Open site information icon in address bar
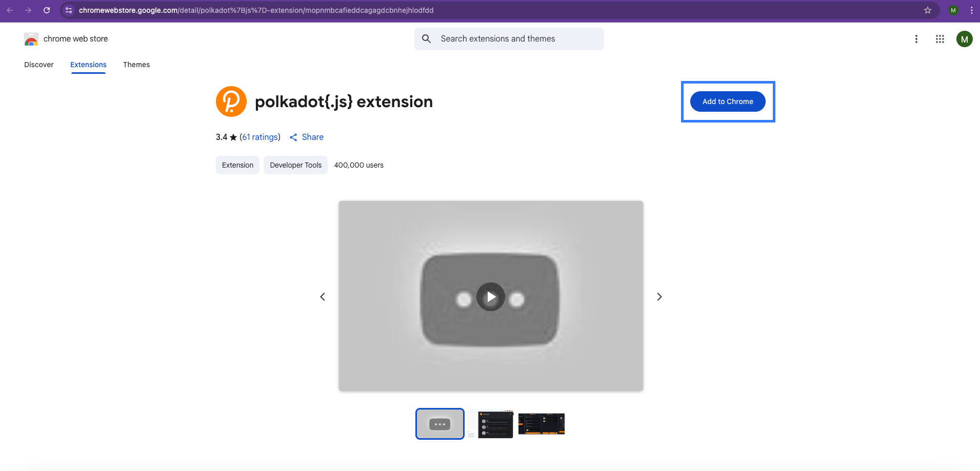 click(x=69, y=10)
